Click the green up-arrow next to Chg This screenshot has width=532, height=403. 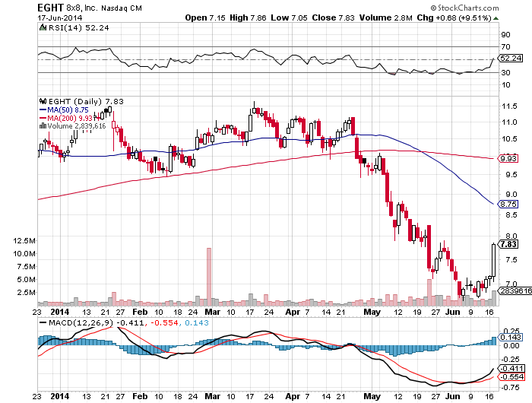(x=496, y=18)
